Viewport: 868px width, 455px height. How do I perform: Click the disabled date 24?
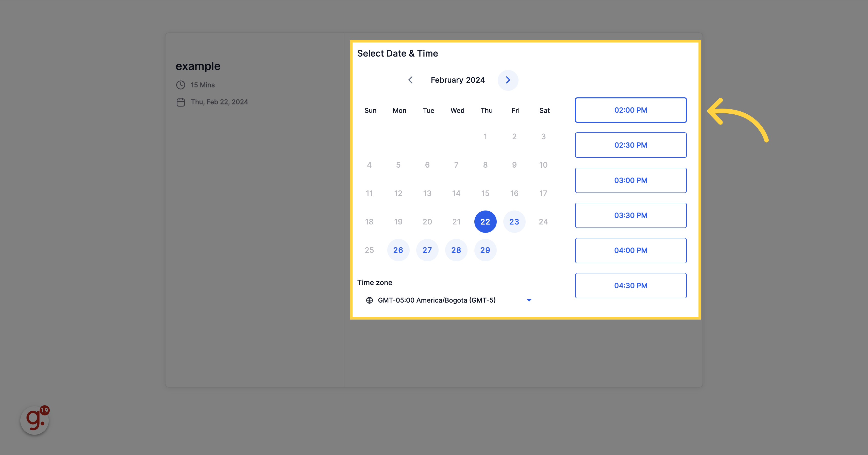click(543, 222)
